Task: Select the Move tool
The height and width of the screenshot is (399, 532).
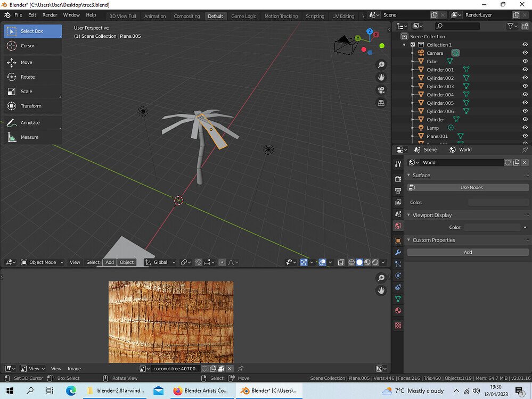Action: coord(33,62)
